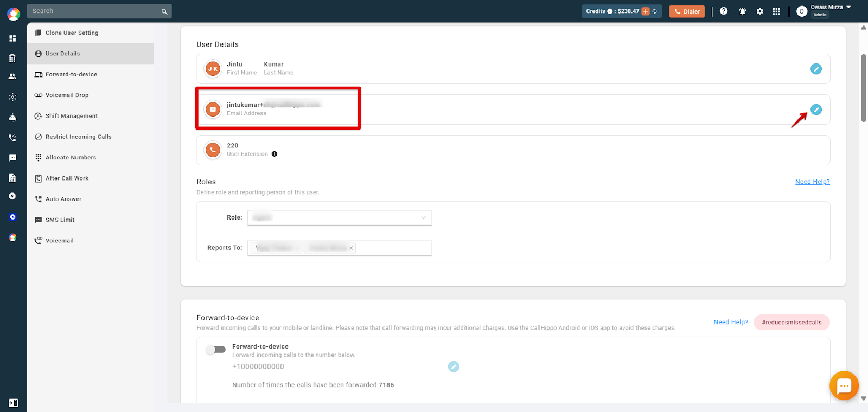This screenshot has width=868, height=412.
Task: Open the Role dropdown
Action: pyautogui.click(x=340, y=217)
